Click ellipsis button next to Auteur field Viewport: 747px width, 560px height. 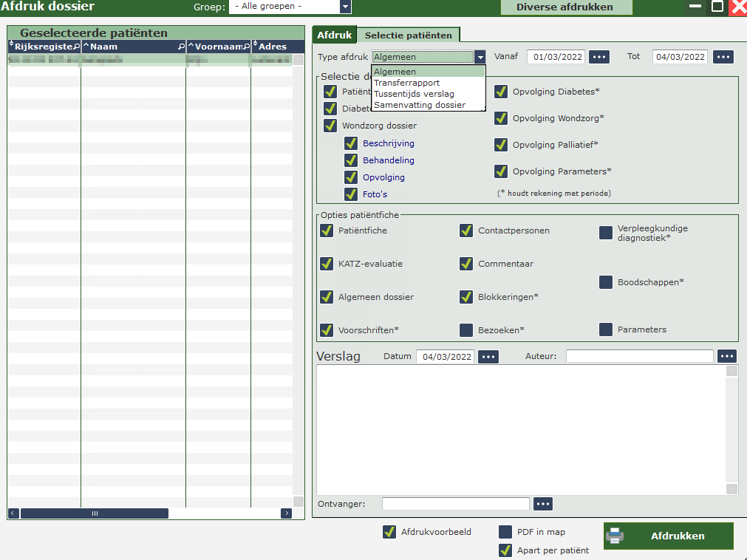(727, 356)
